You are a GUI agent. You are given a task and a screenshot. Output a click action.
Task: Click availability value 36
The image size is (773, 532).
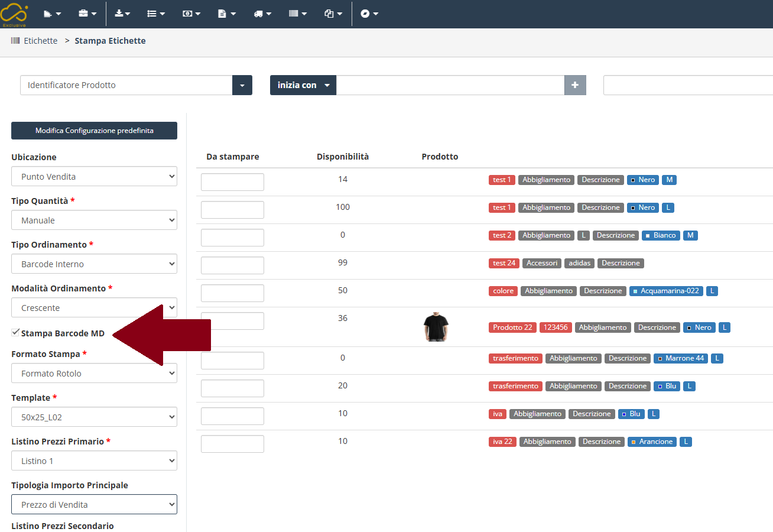[x=343, y=318]
